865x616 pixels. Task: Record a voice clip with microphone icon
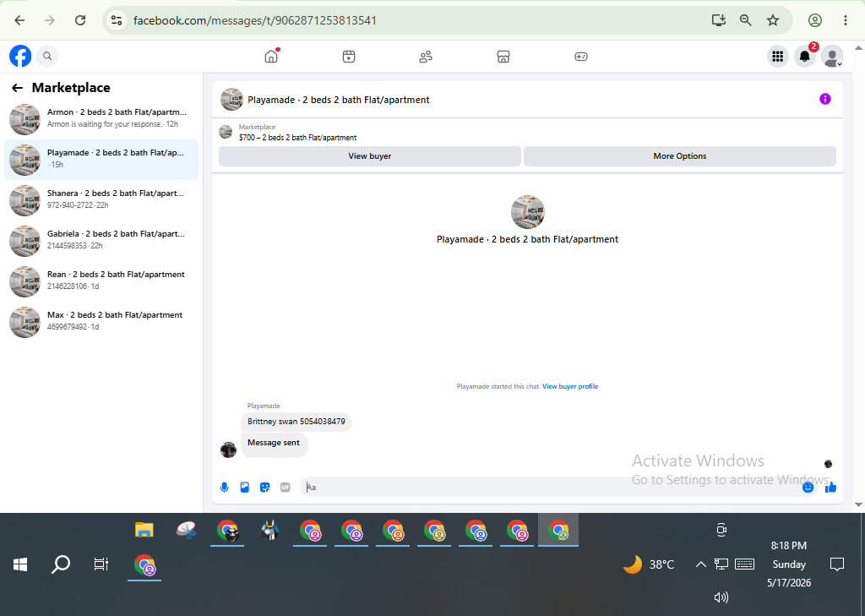pos(224,488)
